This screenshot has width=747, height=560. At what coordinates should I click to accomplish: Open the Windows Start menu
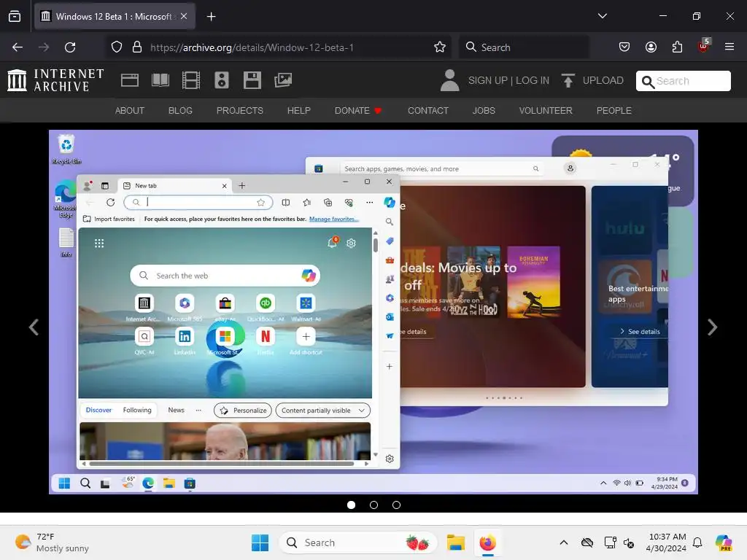pyautogui.click(x=260, y=542)
